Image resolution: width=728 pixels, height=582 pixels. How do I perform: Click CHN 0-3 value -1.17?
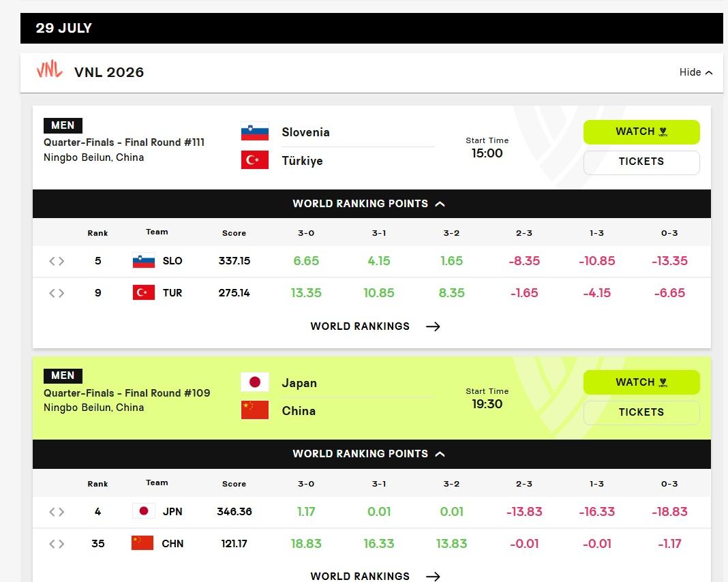click(x=669, y=543)
